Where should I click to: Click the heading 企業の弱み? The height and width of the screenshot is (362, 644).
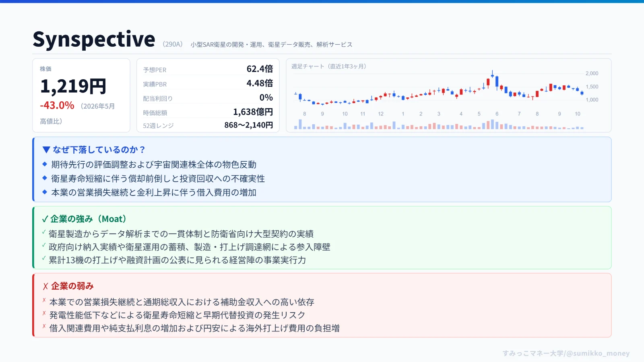coord(72,286)
